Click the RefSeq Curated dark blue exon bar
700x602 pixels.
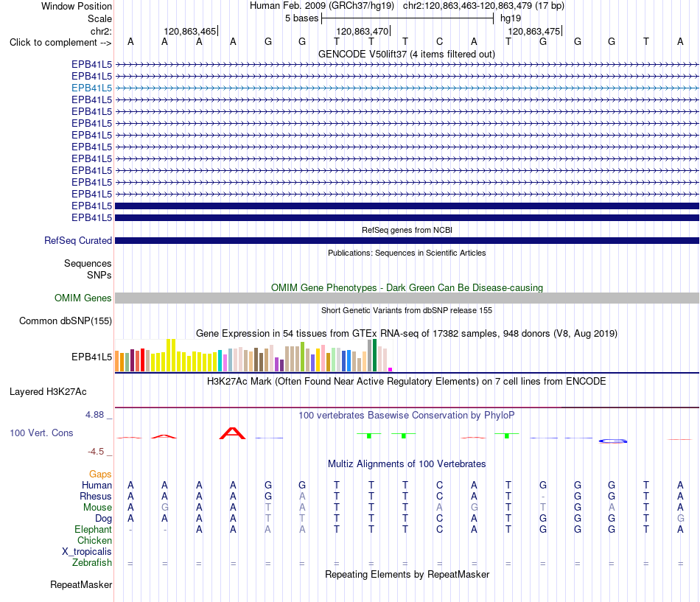tap(407, 241)
